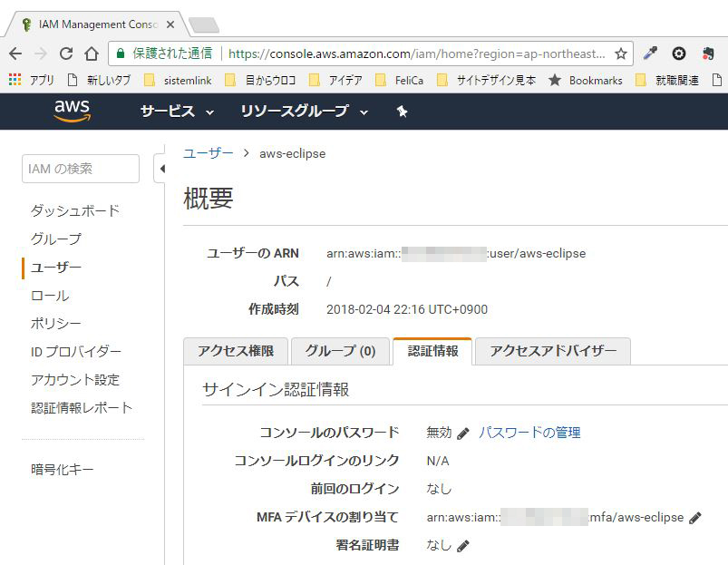
Task: Open the Bookmarks star folder
Action: 586,81
